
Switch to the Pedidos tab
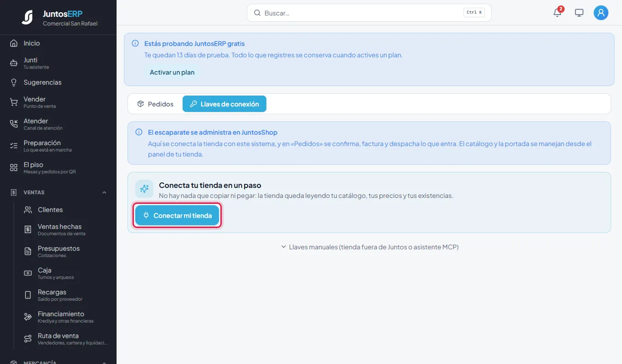click(155, 104)
